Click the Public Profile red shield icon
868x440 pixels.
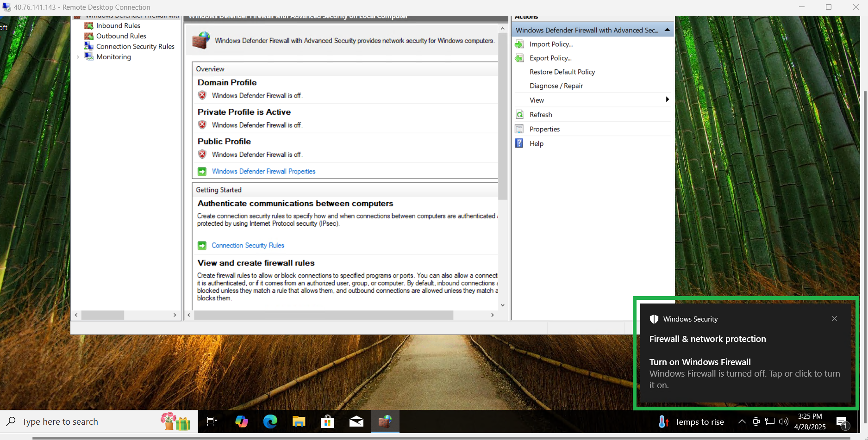click(x=202, y=155)
